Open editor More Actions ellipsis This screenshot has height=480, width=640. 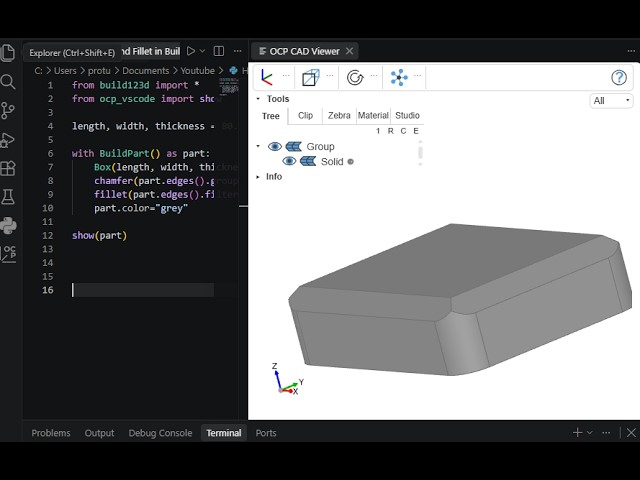point(238,51)
